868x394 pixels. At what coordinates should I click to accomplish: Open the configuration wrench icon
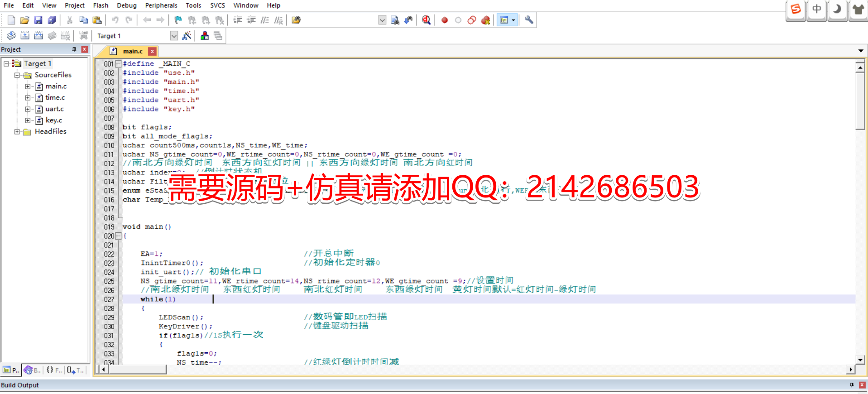click(529, 20)
